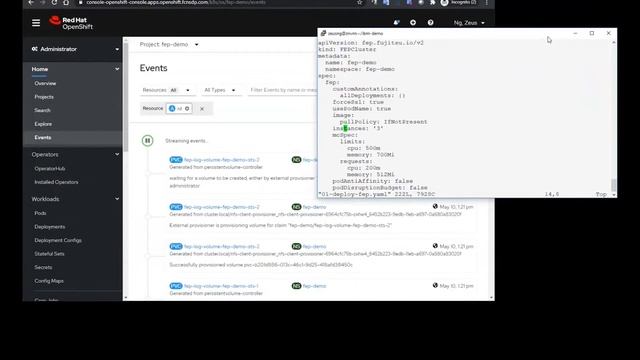The height and width of the screenshot is (360, 640).
Task: Remove the All resource chip with its x
Action: (187, 109)
